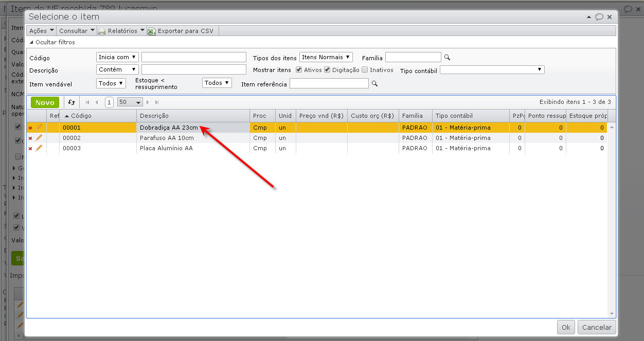Toggle the Digitação checkbox

pyautogui.click(x=327, y=70)
